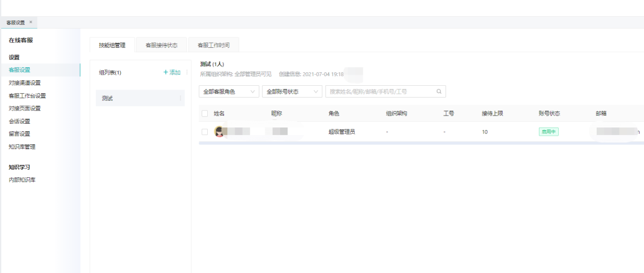Click the 组列表(1) heading
The width and height of the screenshot is (644, 273).
(x=110, y=73)
